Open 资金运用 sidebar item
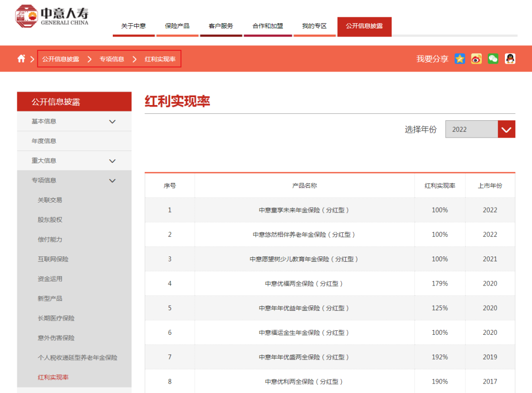 (50, 279)
